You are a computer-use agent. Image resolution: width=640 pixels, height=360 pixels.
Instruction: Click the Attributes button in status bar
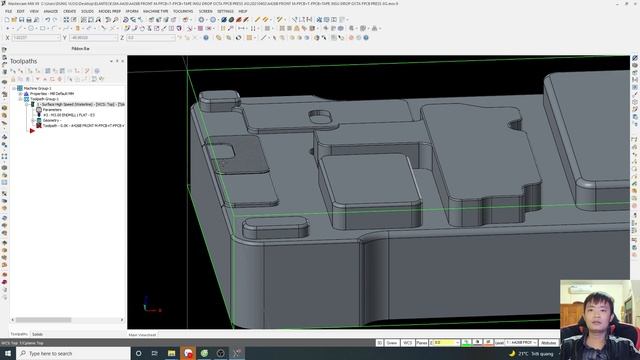tap(549, 342)
